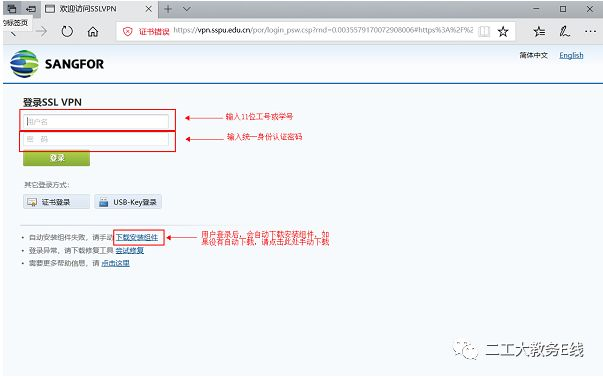Screen dimensions: 603x377
Task: Click the 尝试修复 repair link
Action: point(130,250)
